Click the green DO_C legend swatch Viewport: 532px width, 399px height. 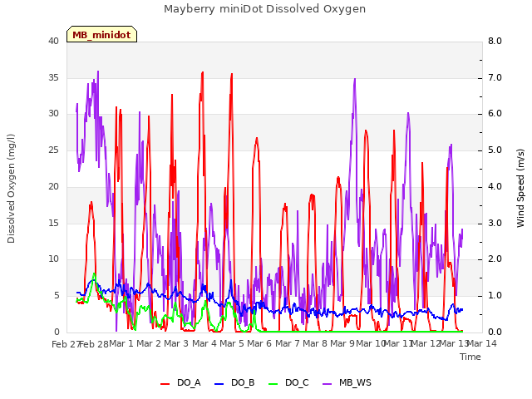pyautogui.click(x=273, y=384)
